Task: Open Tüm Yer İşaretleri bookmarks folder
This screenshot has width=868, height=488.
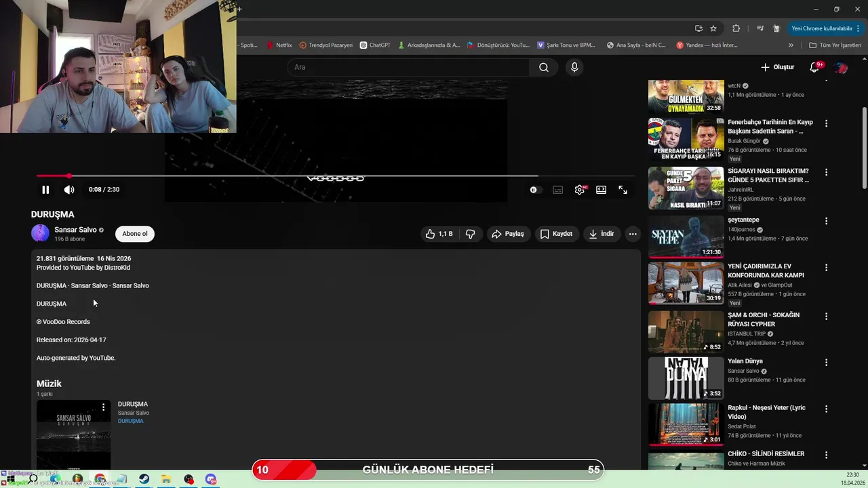Action: pos(835,45)
